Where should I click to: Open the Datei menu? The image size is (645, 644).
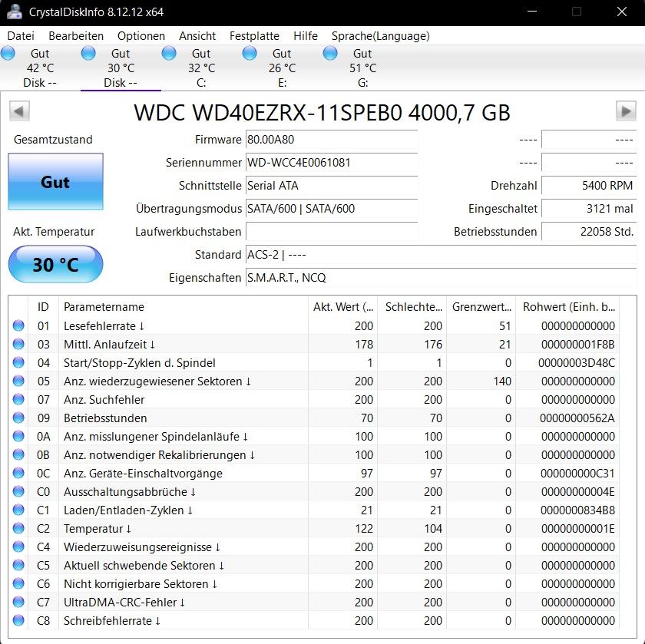pos(21,36)
